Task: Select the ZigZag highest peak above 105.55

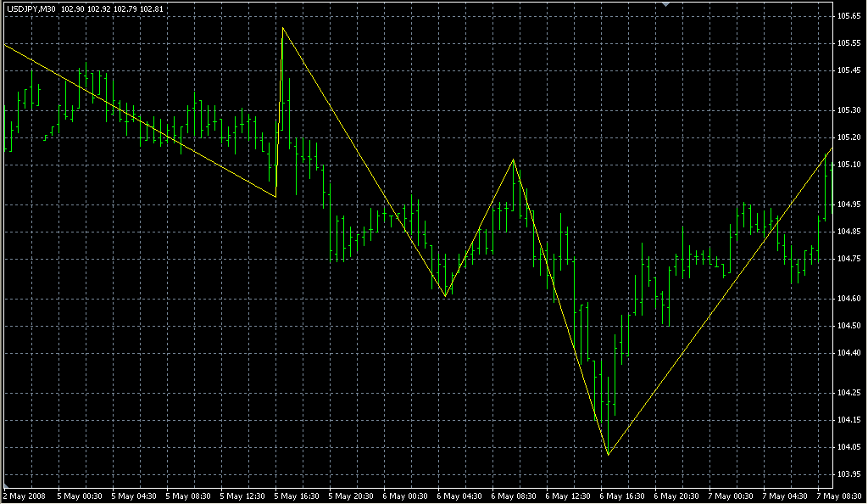Action: click(283, 28)
